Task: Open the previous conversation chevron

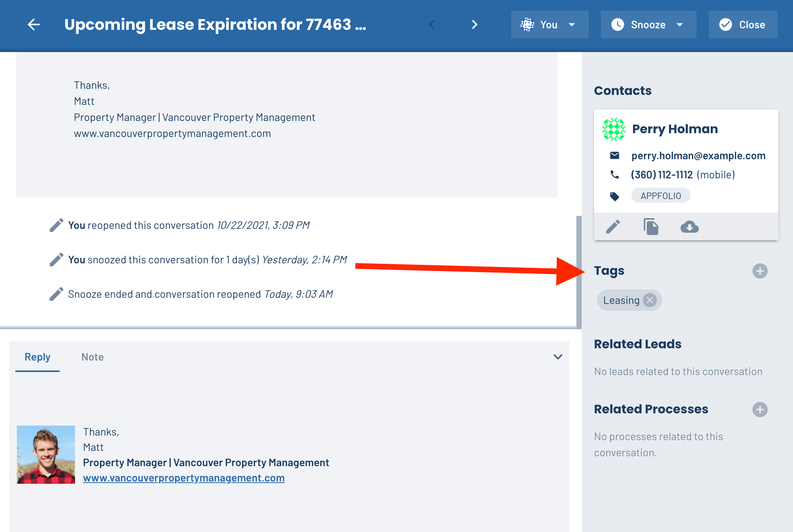Action: tap(432, 24)
